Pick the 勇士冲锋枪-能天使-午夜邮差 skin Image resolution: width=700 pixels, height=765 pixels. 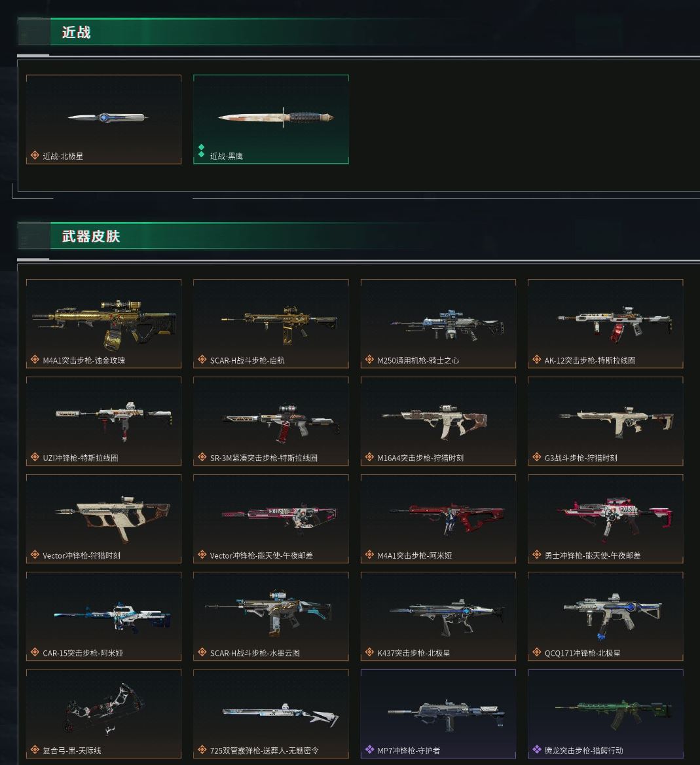pyautogui.click(x=605, y=519)
